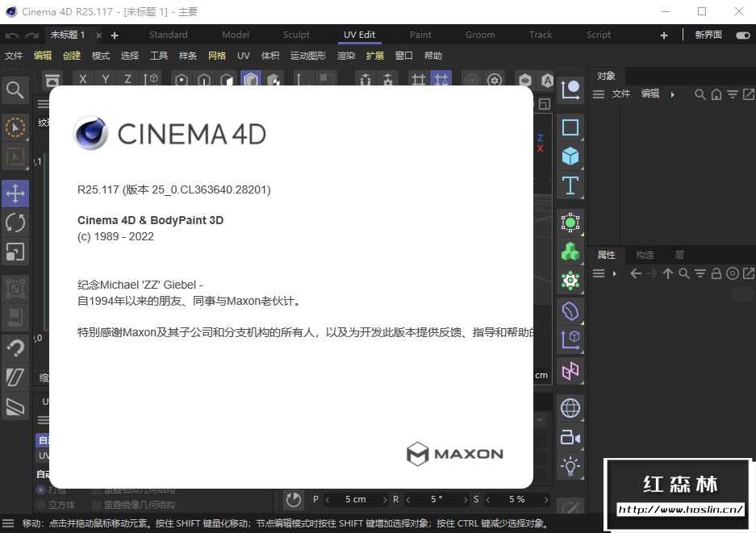Open the 渲染 menu
The height and width of the screenshot is (533, 756).
click(x=345, y=56)
